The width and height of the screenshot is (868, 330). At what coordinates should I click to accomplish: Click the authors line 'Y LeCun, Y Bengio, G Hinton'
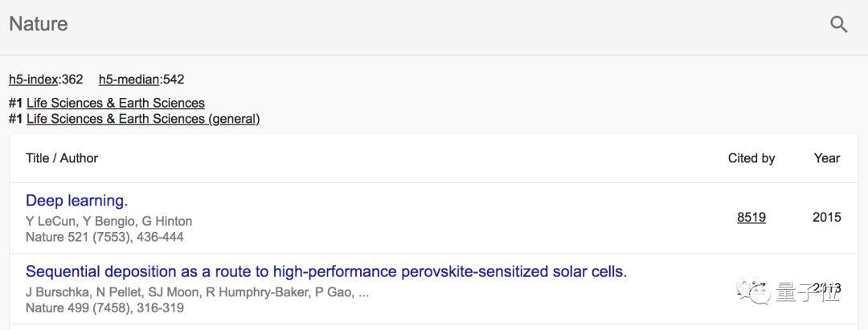point(109,221)
